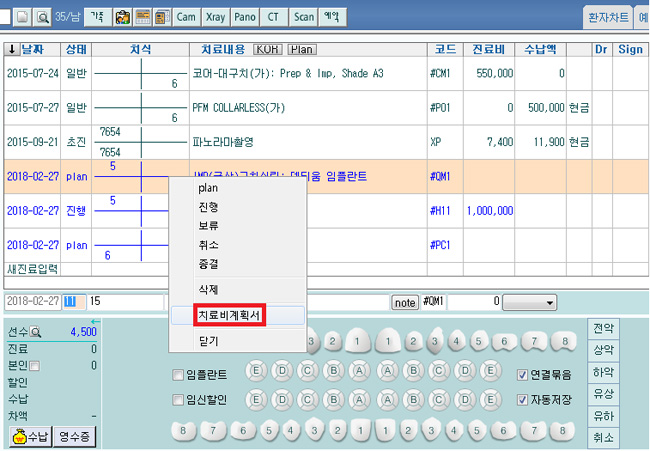Click the magnifier search icon in top toolbar

click(x=42, y=17)
